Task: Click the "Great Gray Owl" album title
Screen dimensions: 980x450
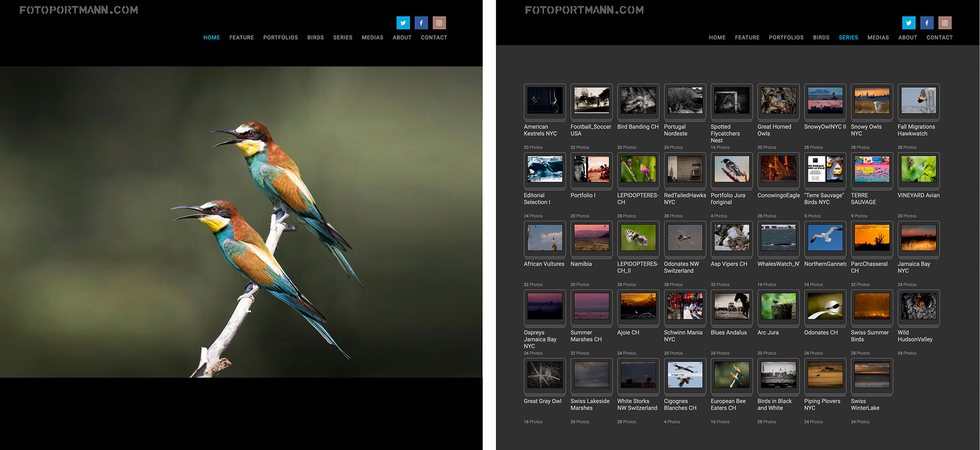Action: (x=542, y=401)
